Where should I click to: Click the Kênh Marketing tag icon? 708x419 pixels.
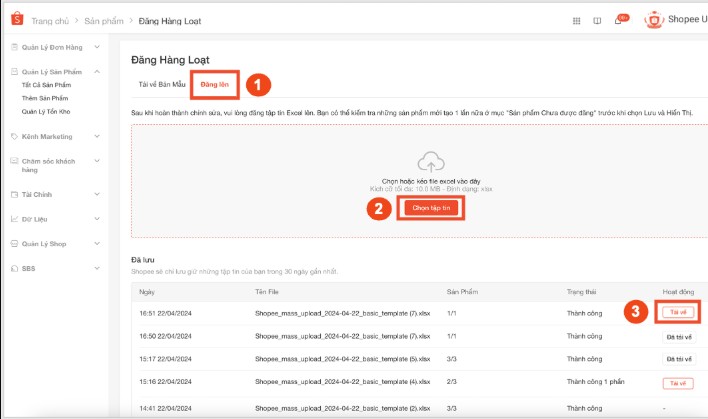click(x=14, y=136)
